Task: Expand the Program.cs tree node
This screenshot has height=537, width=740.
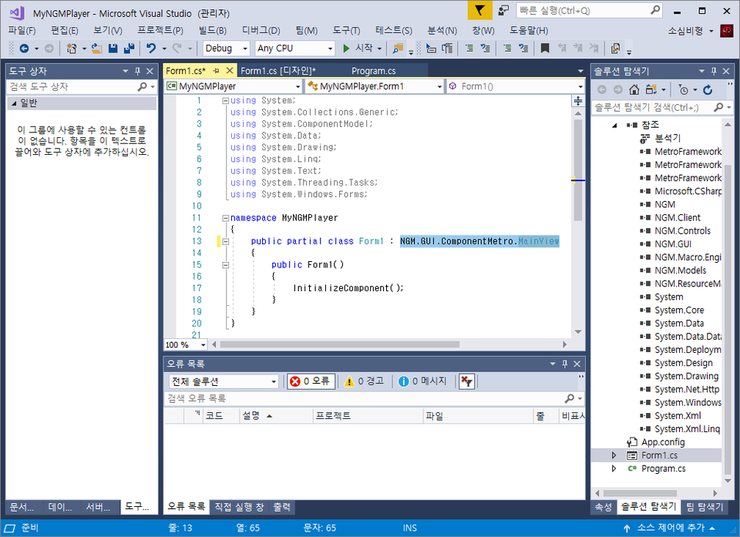Action: (614, 469)
